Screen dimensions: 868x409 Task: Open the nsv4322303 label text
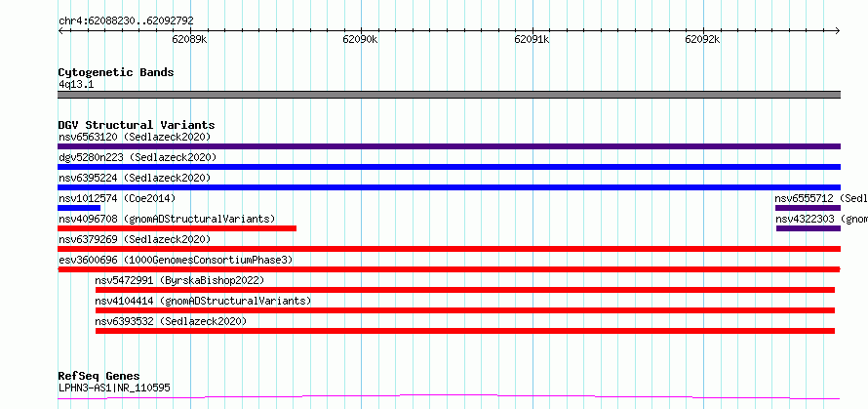pyautogui.click(x=821, y=219)
